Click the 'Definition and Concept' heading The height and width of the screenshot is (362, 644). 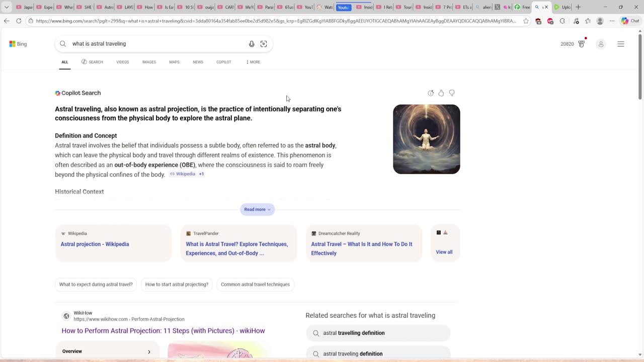tap(86, 136)
